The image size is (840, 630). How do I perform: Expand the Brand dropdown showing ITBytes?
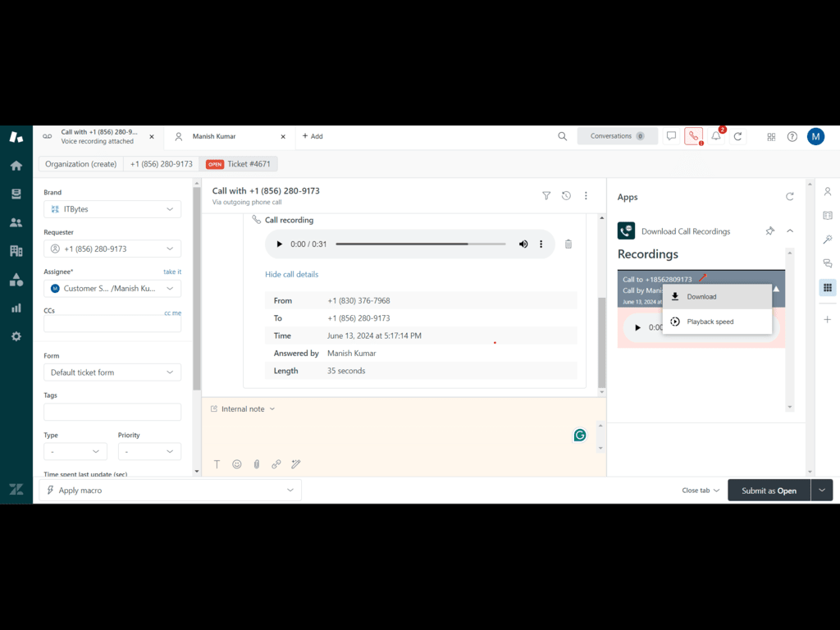click(112, 209)
